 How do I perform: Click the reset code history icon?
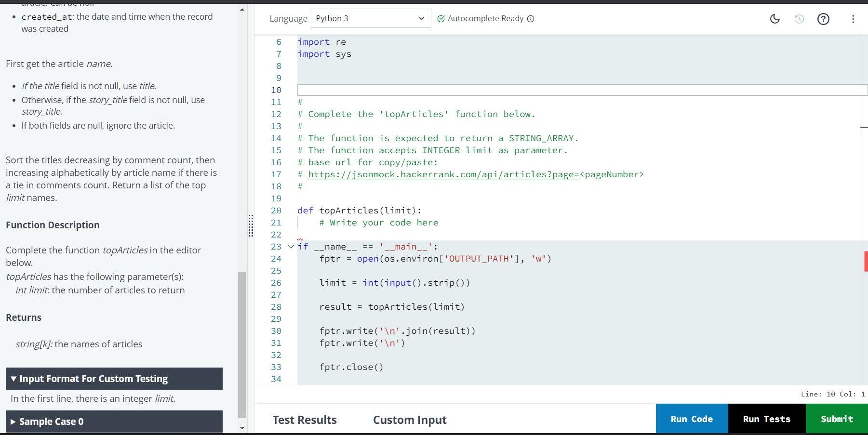pyautogui.click(x=799, y=19)
